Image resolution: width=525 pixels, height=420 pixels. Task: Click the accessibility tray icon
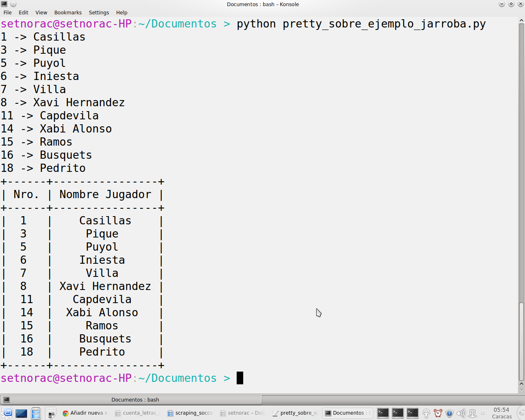pyautogui.click(x=427, y=413)
